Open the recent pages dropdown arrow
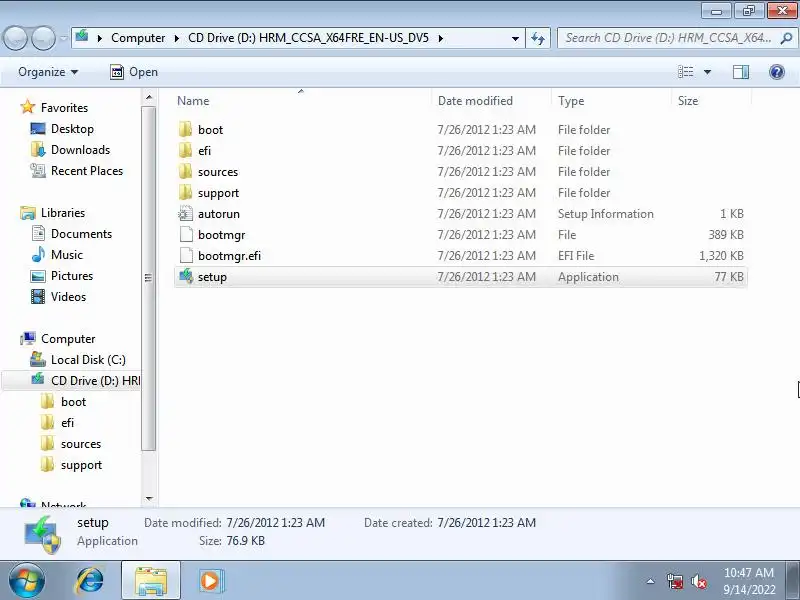800x600 pixels. (63, 38)
